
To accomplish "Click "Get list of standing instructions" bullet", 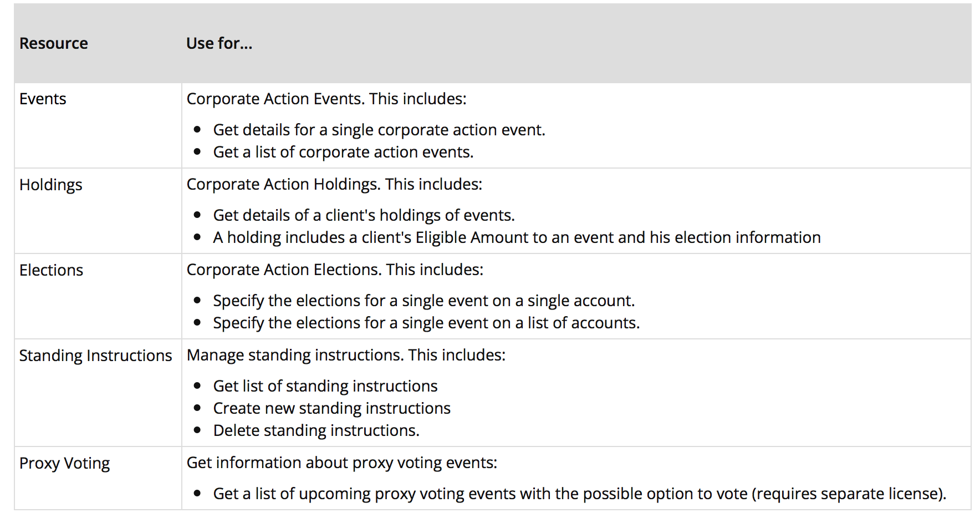I will (325, 386).
